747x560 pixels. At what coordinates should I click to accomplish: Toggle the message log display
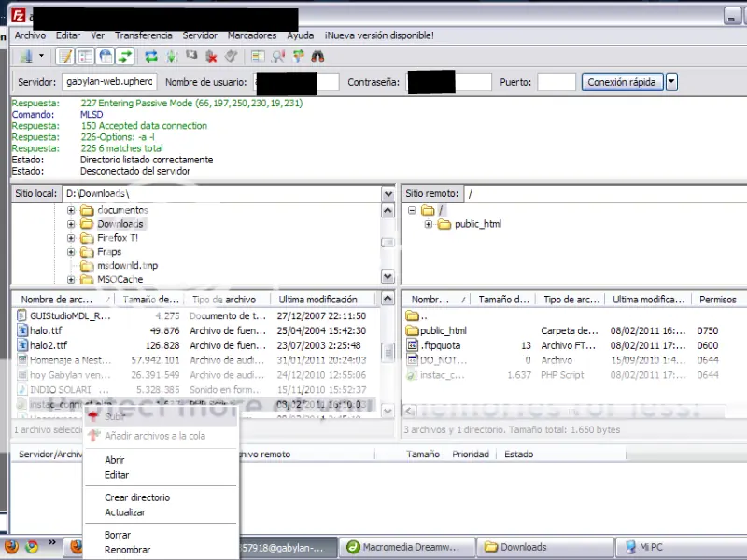[x=65, y=57]
